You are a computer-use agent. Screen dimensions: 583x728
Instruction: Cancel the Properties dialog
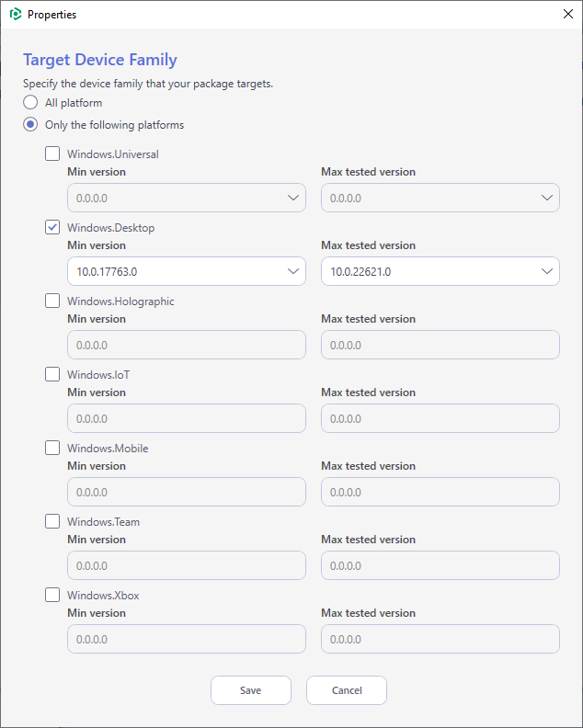347,690
